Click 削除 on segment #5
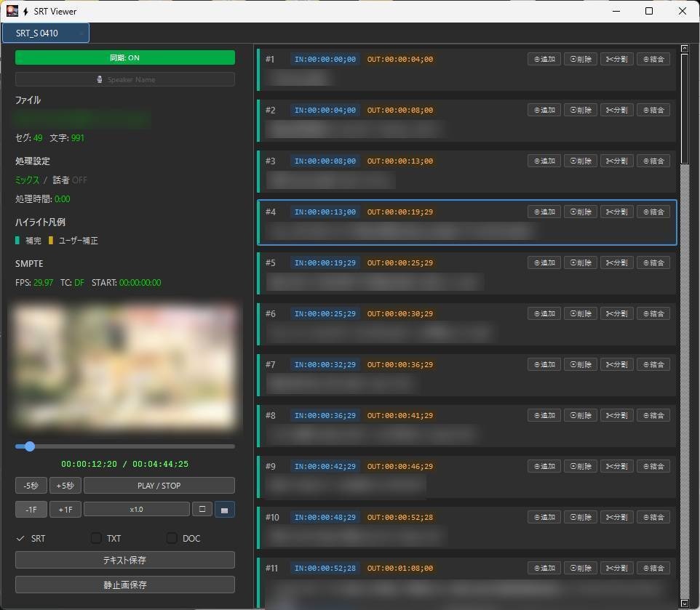Screen dimensions: 700x610 tap(581, 262)
